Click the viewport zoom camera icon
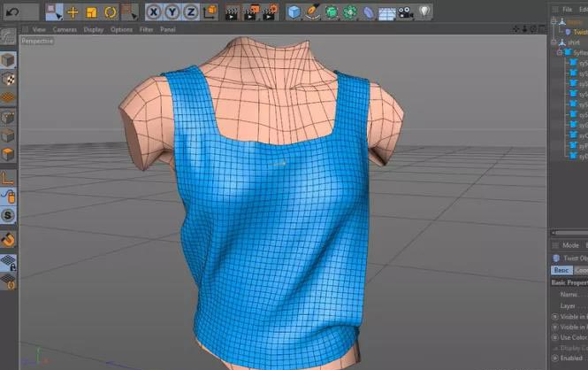 [524, 29]
